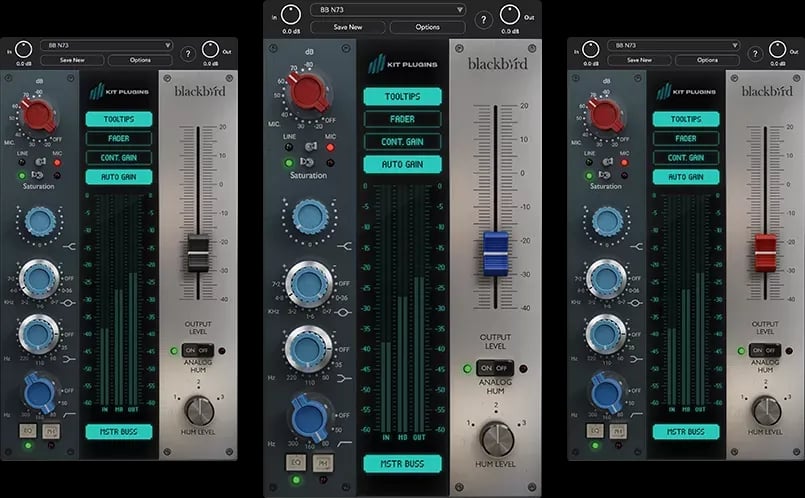Click the Out gain knob on right plugin
This screenshot has height=498, width=805.
pyautogui.click(x=777, y=50)
